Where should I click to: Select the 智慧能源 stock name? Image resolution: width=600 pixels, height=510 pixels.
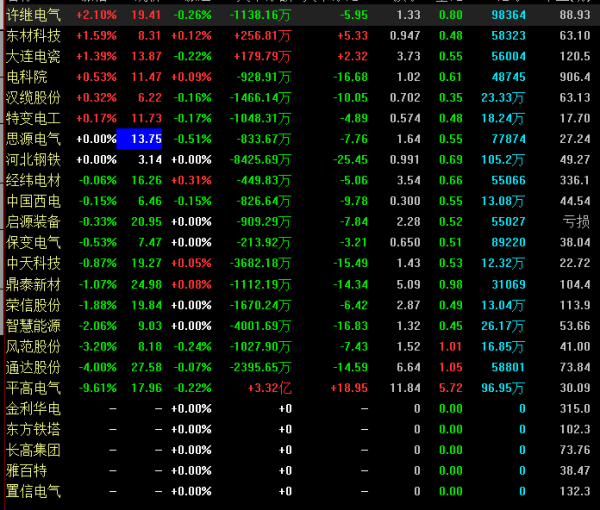coord(33,326)
